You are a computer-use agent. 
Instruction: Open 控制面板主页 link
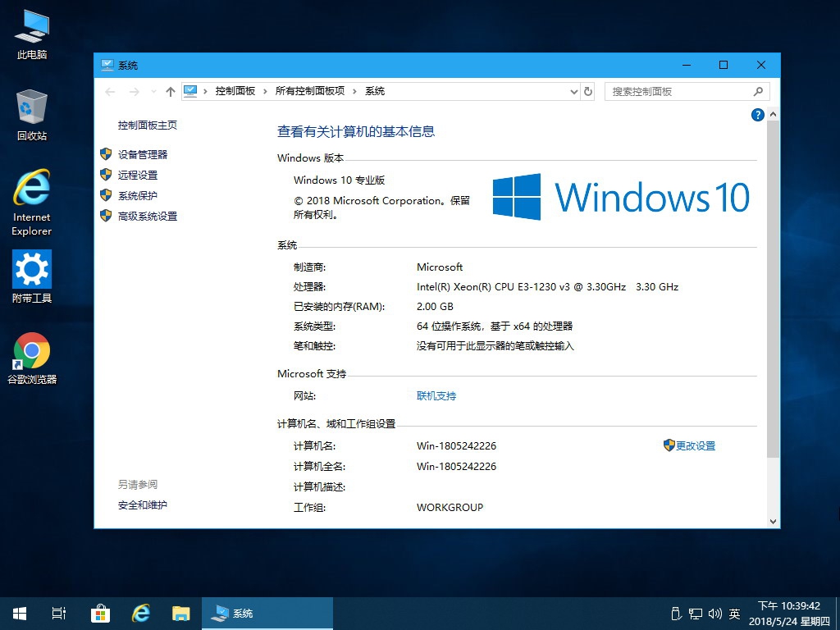pyautogui.click(x=148, y=125)
